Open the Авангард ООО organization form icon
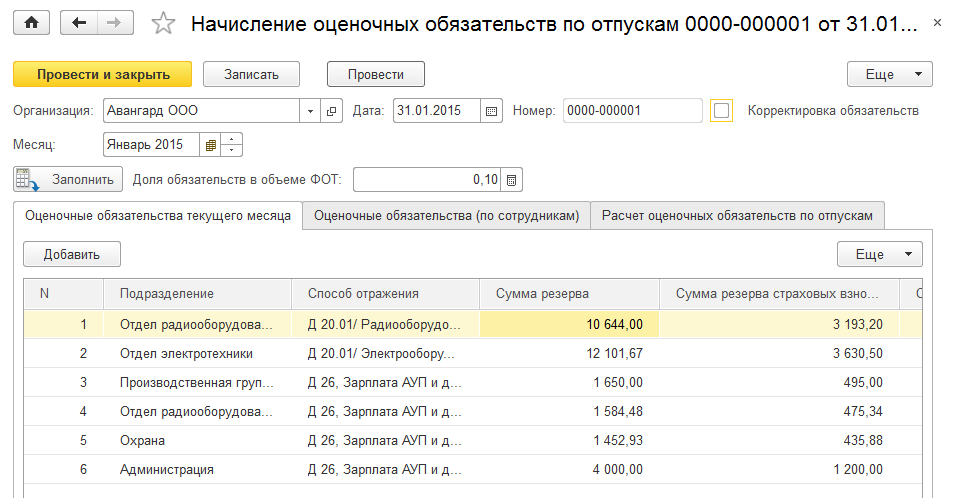 coord(331,111)
